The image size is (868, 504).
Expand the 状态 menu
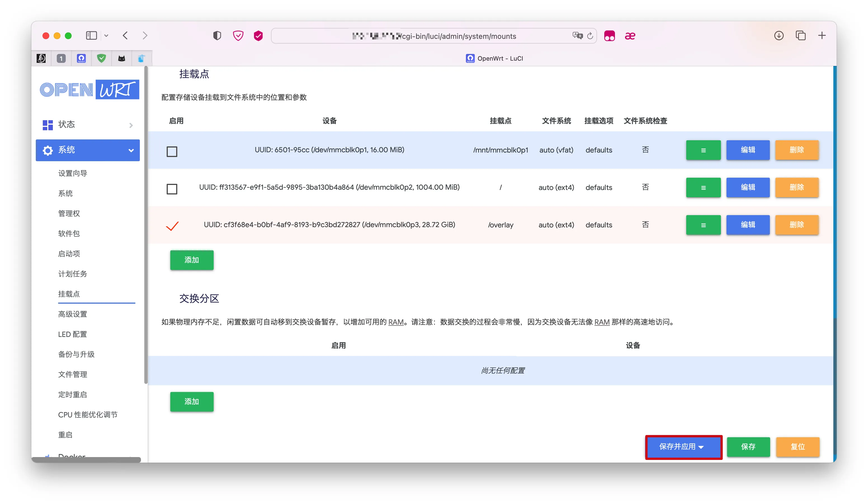(x=88, y=125)
